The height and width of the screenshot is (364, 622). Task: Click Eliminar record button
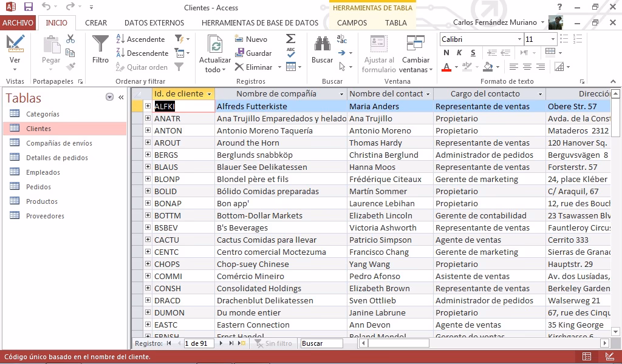pos(254,67)
